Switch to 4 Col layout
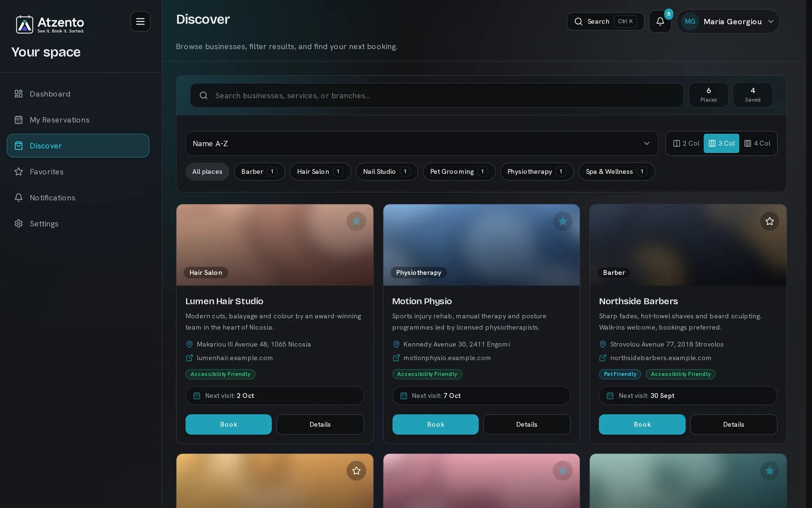Viewport: 812px width, 508px height. 757,143
